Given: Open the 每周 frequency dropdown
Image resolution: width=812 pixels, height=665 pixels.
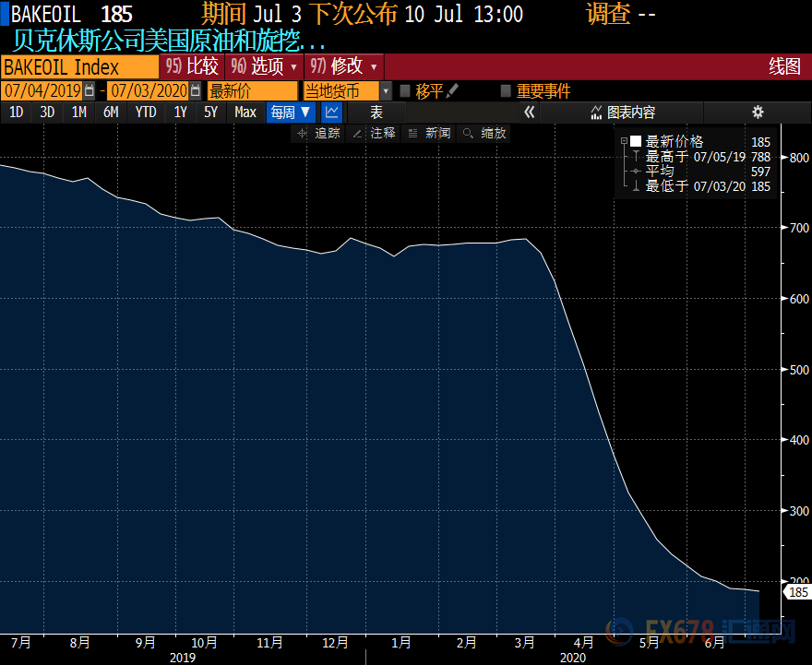Looking at the screenshot, I should 291,112.
